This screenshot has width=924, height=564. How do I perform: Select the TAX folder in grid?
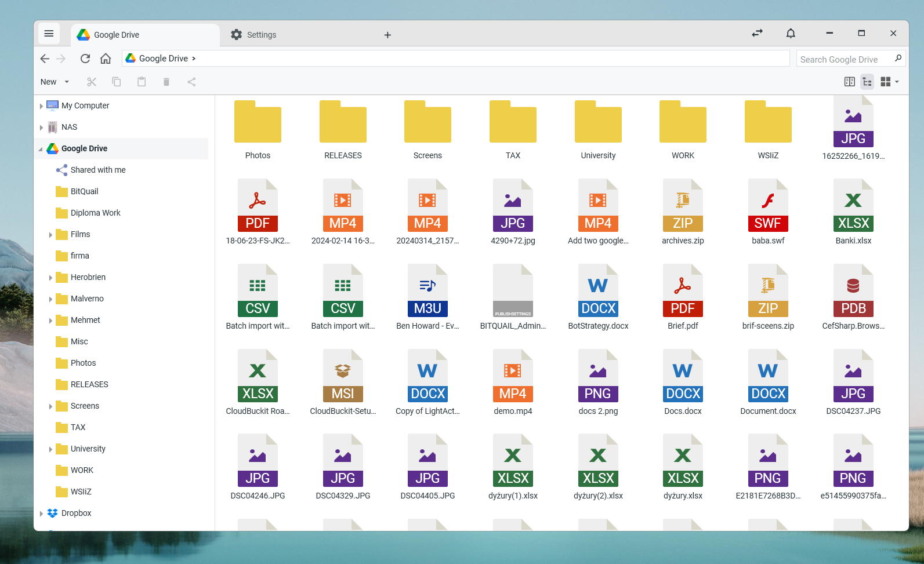tap(513, 130)
